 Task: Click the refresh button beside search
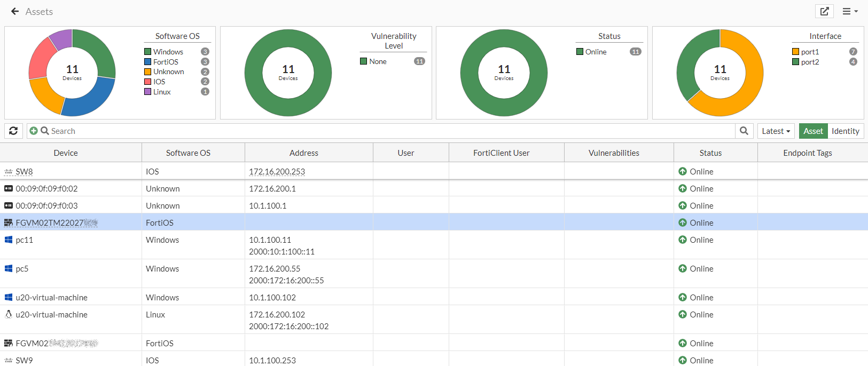point(13,131)
